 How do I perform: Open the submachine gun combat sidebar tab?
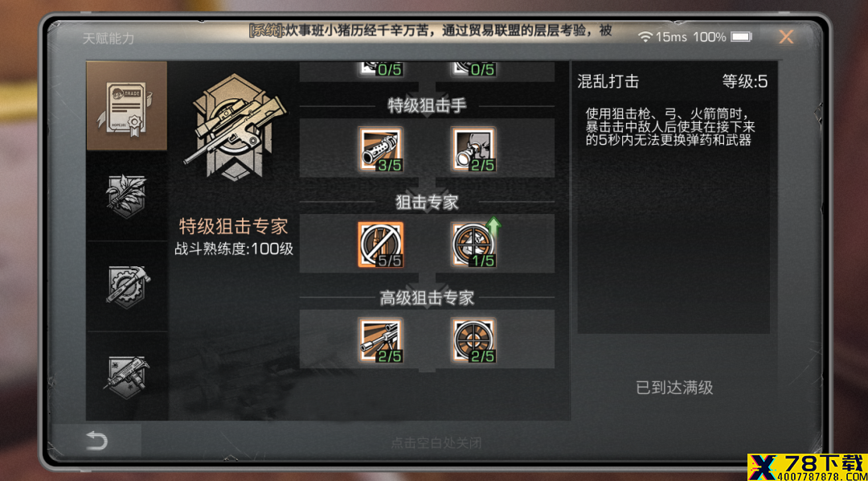(127, 376)
